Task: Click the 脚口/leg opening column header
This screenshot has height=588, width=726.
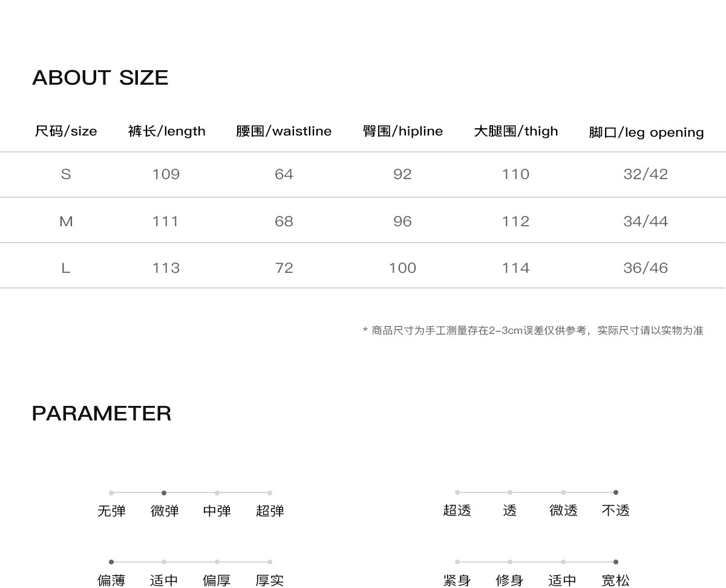Action: (646, 132)
